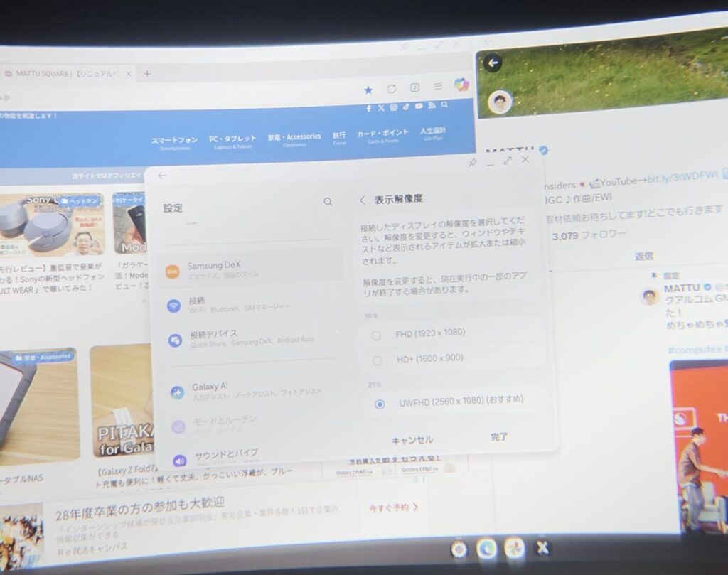Close the MATTU SQUARE browser tab

click(x=129, y=74)
